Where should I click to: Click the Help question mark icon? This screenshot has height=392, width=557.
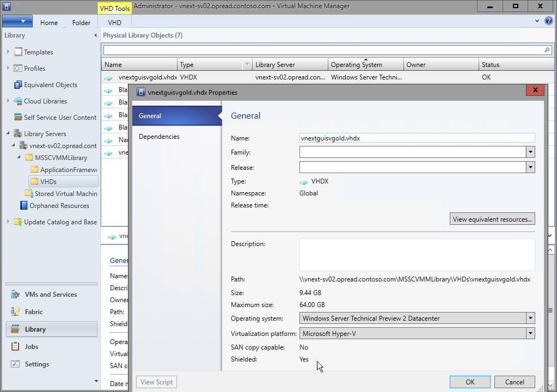548,21
